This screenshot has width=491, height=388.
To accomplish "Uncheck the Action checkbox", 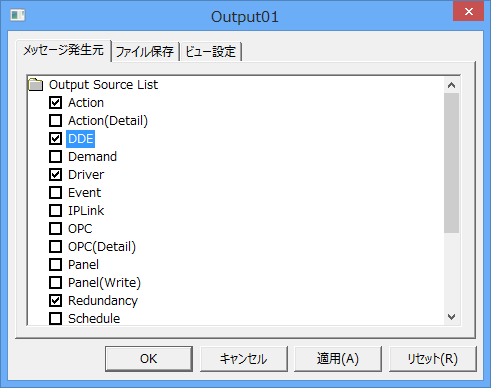I will tap(55, 103).
